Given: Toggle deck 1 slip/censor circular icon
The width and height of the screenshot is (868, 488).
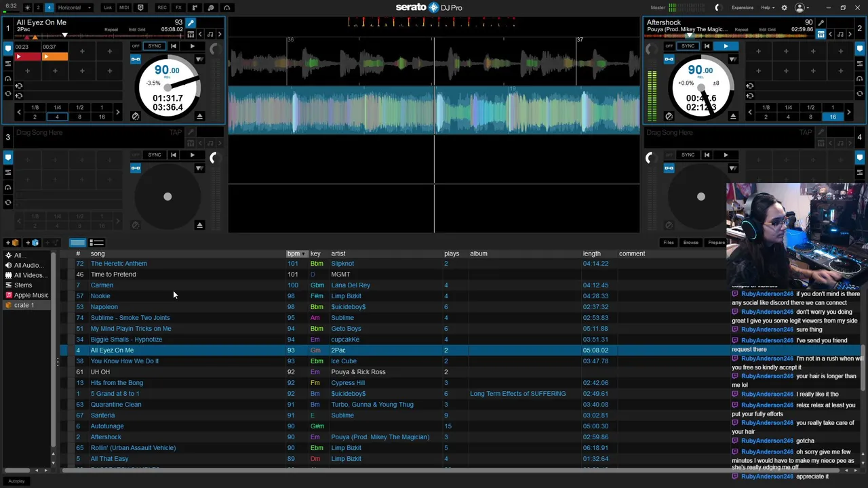Looking at the screenshot, I should tap(136, 117).
